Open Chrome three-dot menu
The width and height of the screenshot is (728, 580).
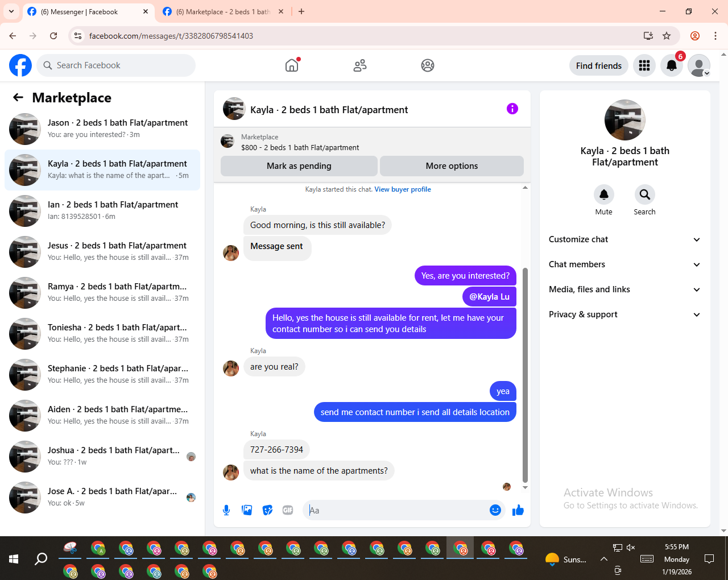(715, 36)
